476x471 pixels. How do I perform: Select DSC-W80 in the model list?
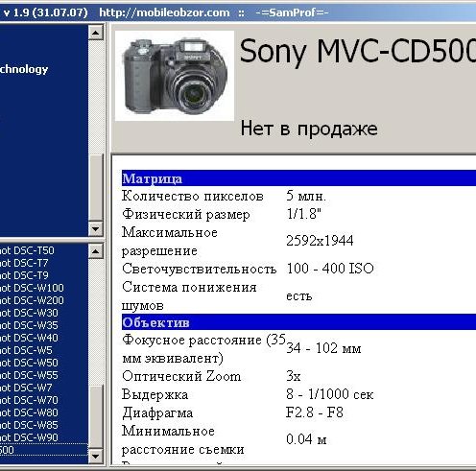click(29, 412)
